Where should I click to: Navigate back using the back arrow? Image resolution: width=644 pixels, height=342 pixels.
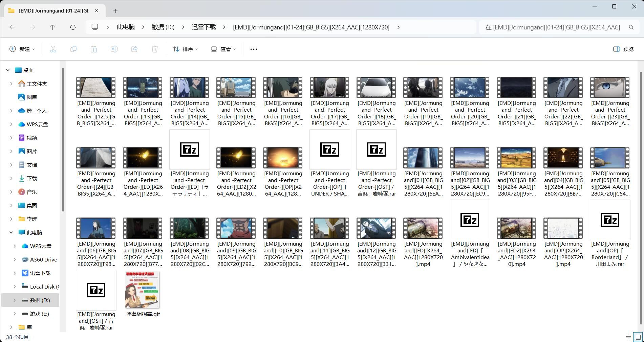(x=12, y=27)
